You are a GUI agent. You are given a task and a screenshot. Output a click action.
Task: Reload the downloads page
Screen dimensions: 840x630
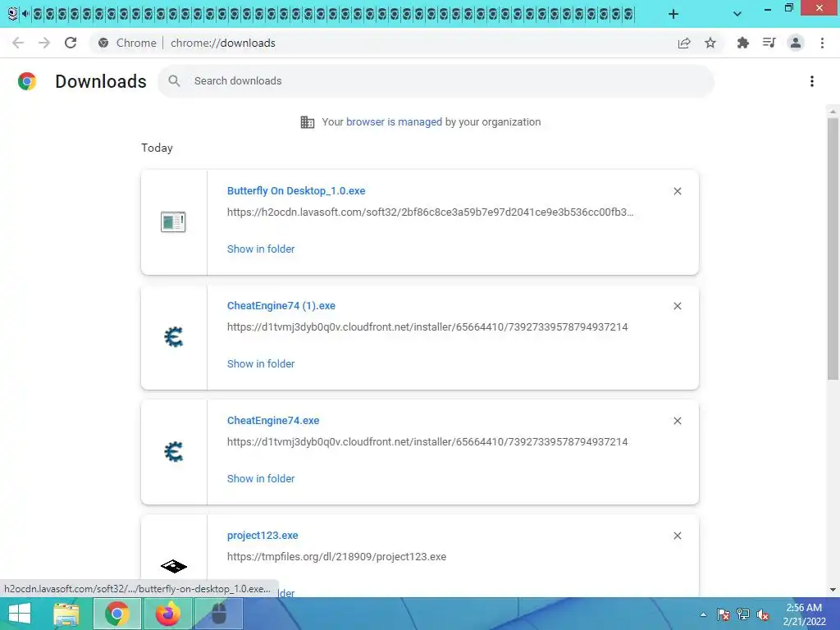71,43
